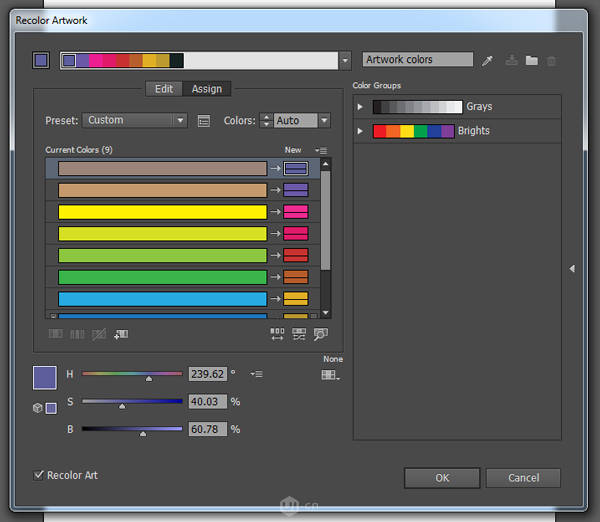
Task: Click the Artwork colors name field
Action: 417,60
